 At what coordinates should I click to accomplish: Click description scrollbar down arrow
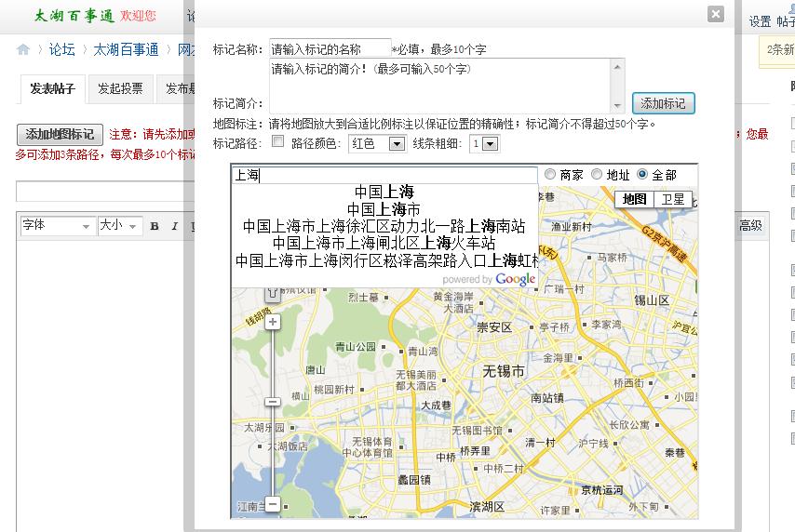coord(617,106)
